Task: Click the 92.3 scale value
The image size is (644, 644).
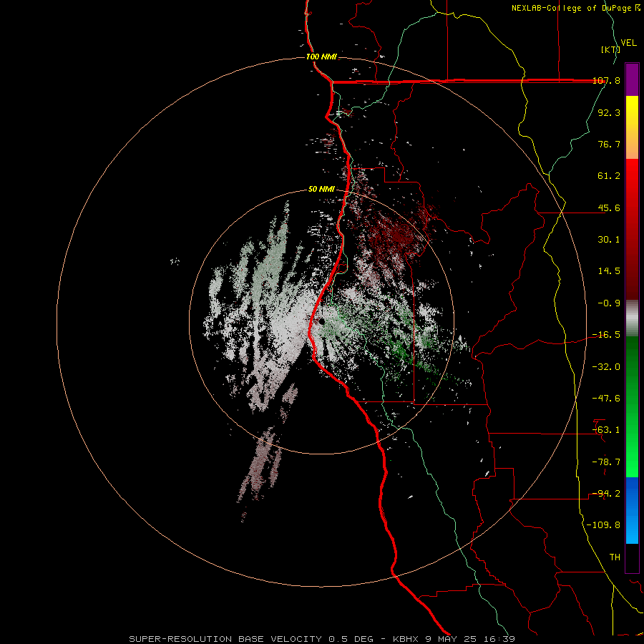Action: pos(609,112)
